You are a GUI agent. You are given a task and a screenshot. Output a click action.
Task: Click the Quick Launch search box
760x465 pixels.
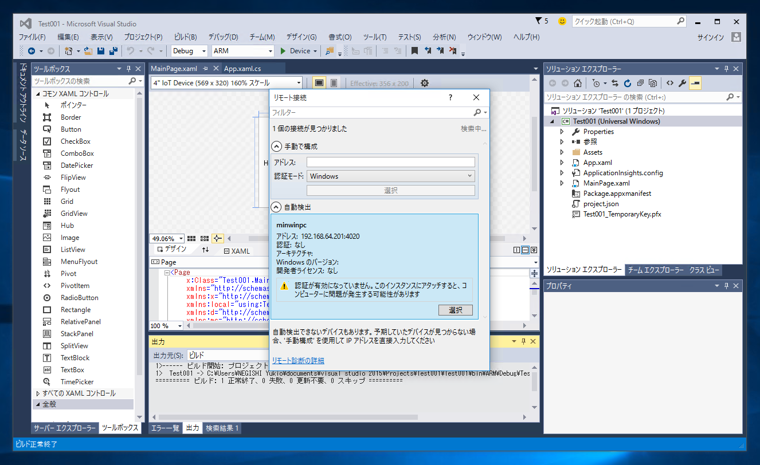click(629, 21)
